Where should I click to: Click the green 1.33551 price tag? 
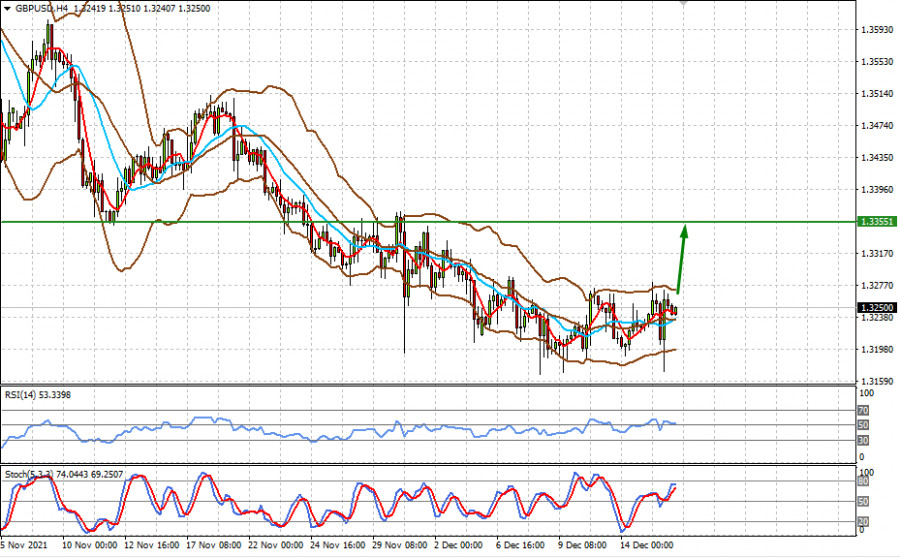click(877, 221)
